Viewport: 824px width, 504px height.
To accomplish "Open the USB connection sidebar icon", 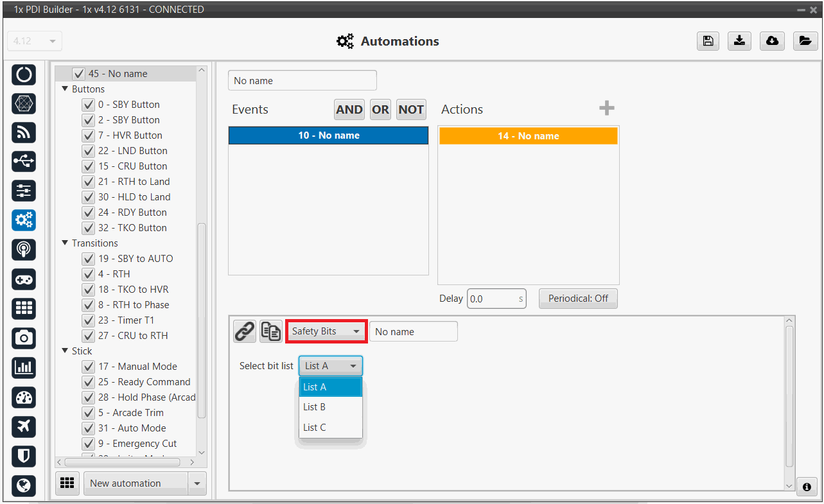I will [x=24, y=161].
